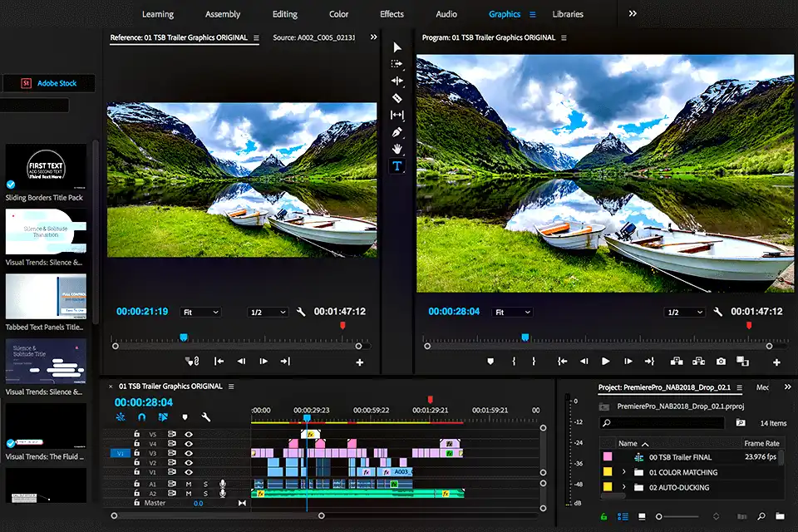Open Program monitor button editor plus
Image resolution: width=798 pixels, height=532 pixels.
[x=776, y=362]
